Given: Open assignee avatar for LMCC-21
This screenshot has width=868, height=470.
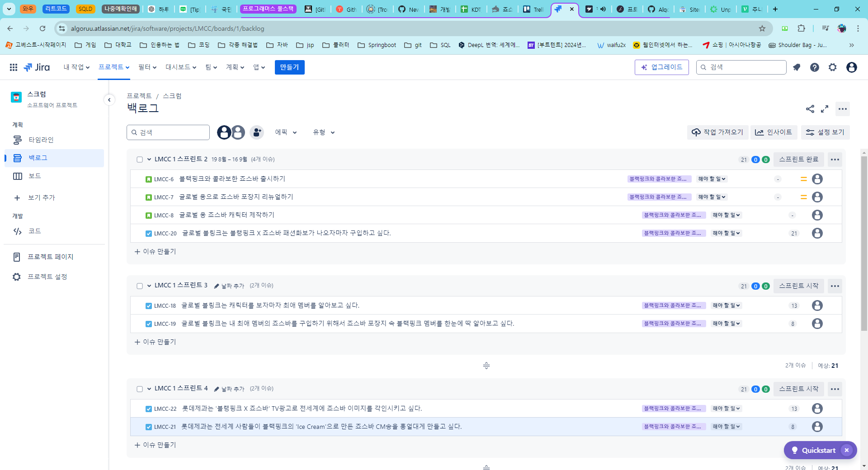Looking at the screenshot, I should (x=817, y=427).
